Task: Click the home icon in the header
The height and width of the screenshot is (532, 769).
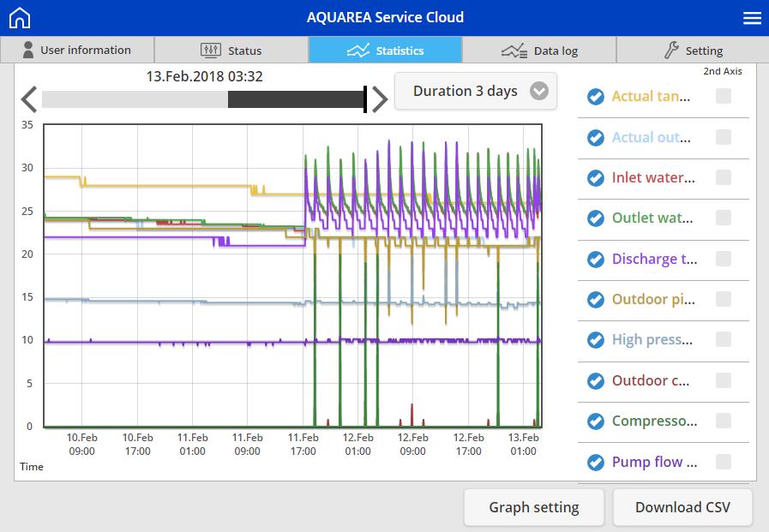Action: click(20, 18)
